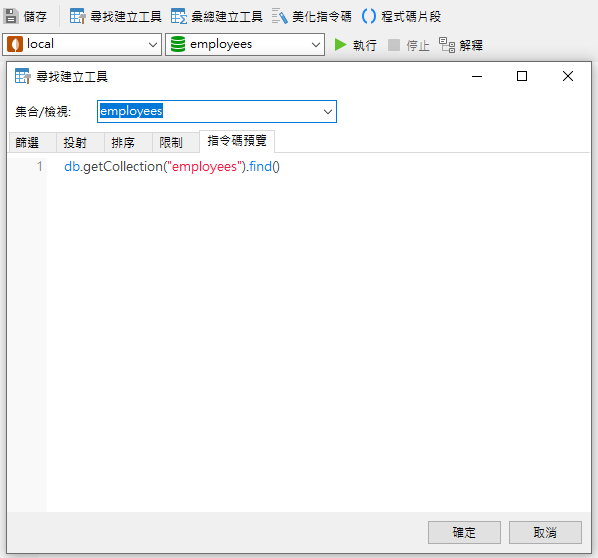Run the query with the green Execute (執行) icon

tap(340, 45)
